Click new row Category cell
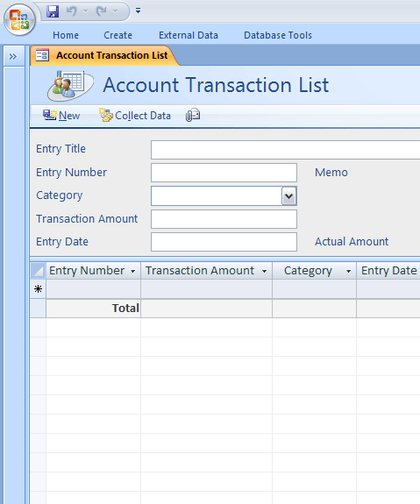The width and height of the screenshot is (420, 504). pos(314,289)
